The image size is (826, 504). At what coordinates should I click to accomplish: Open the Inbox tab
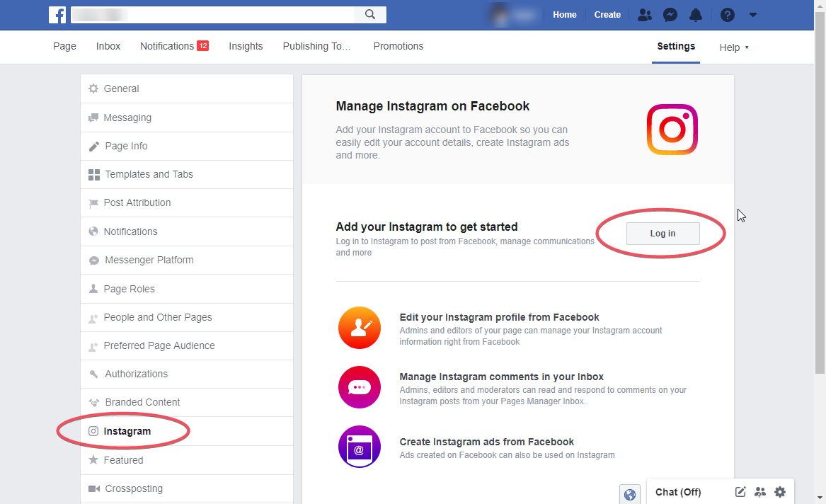[x=108, y=46]
